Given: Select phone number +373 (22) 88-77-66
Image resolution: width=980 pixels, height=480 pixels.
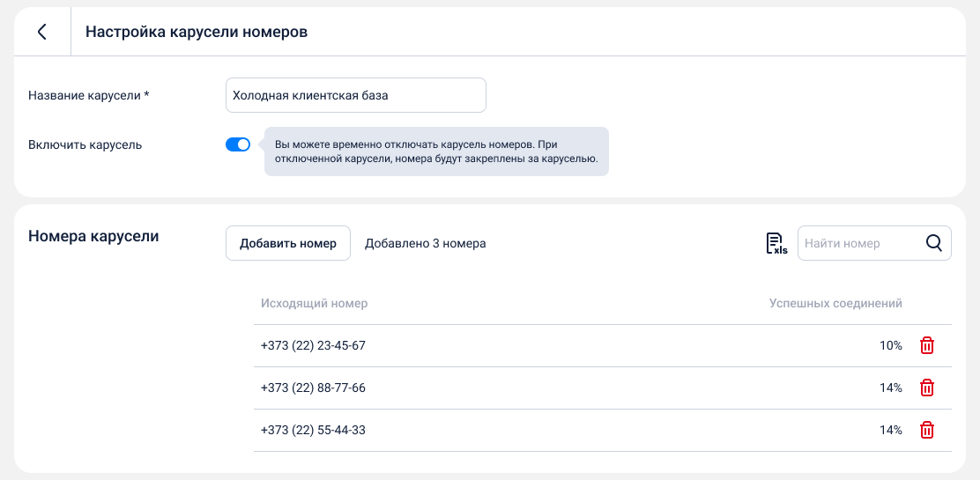Looking at the screenshot, I should (x=313, y=388).
